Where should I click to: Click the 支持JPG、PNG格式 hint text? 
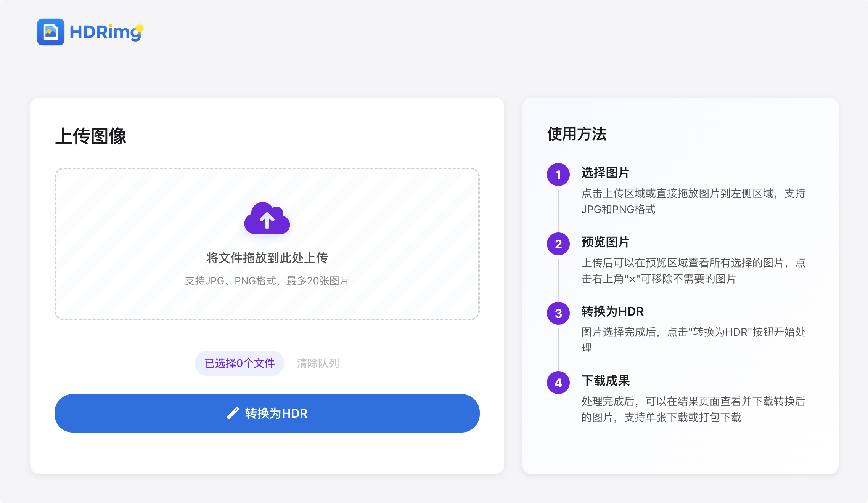coord(267,281)
